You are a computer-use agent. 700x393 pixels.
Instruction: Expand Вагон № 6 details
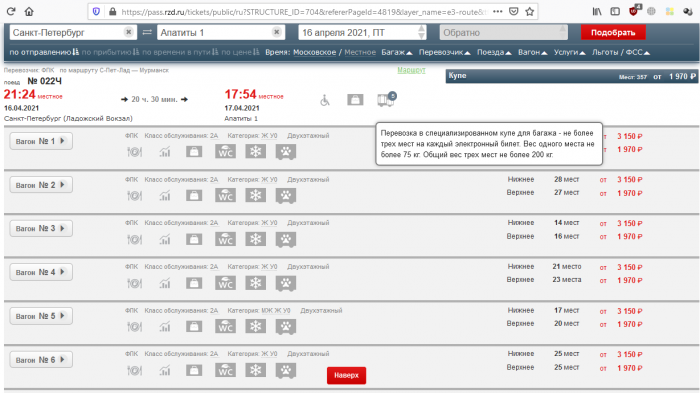[41, 360]
